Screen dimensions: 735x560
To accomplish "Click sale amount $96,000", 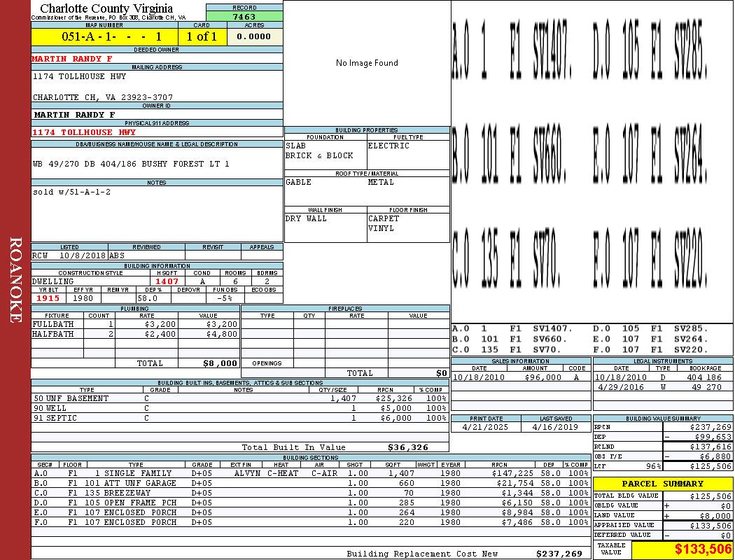I will [x=542, y=377].
